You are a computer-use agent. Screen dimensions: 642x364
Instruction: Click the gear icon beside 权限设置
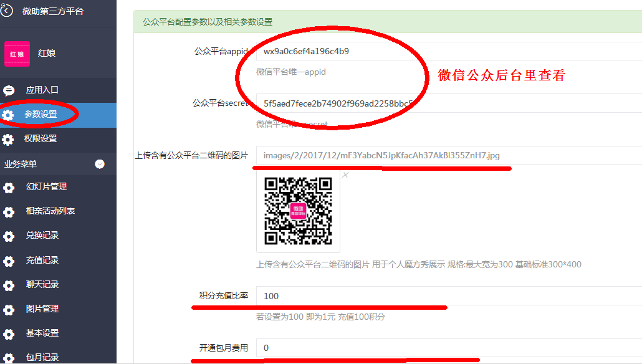pos(7,140)
